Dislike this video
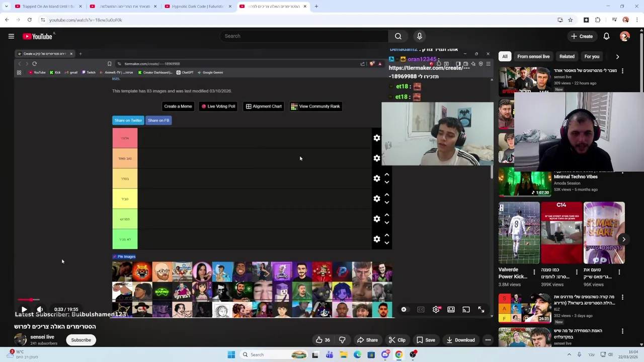Image resolution: width=644 pixels, height=362 pixels. pyautogui.click(x=342, y=340)
